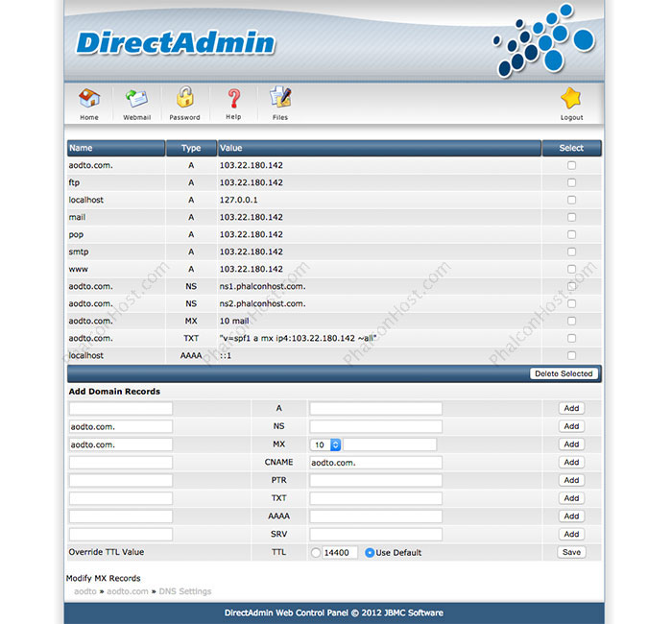The width and height of the screenshot is (672, 624).
Task: Click Add for the CNAME record
Action: tap(571, 463)
